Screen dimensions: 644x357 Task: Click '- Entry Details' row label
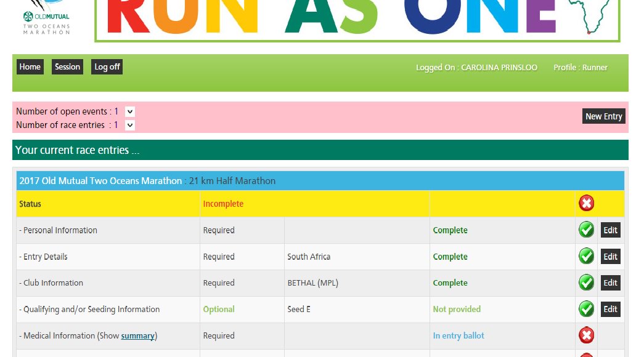click(x=43, y=257)
